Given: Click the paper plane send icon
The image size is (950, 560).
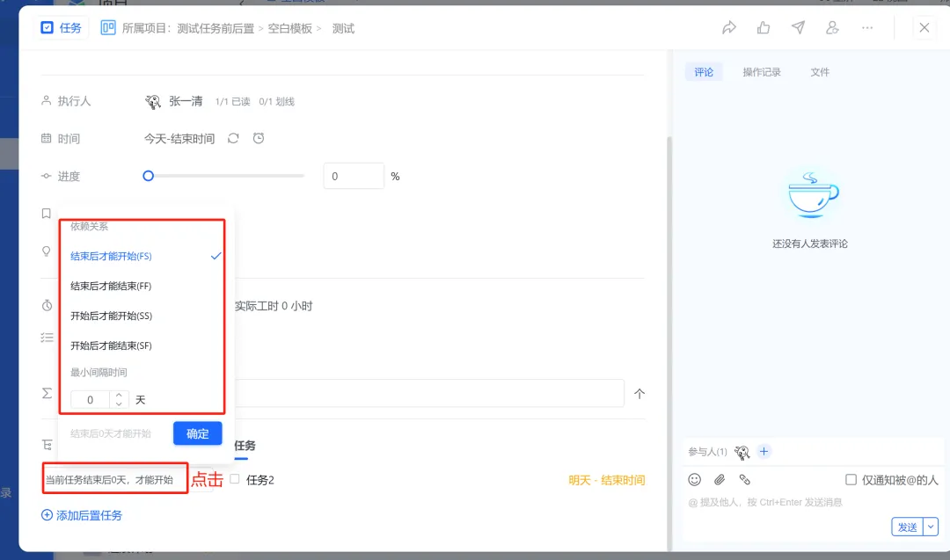Looking at the screenshot, I should 798,28.
